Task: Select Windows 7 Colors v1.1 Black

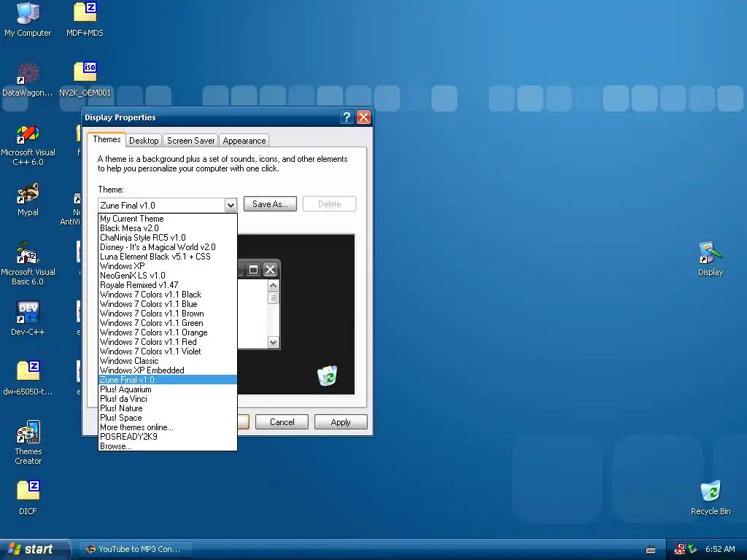Action: click(168, 295)
